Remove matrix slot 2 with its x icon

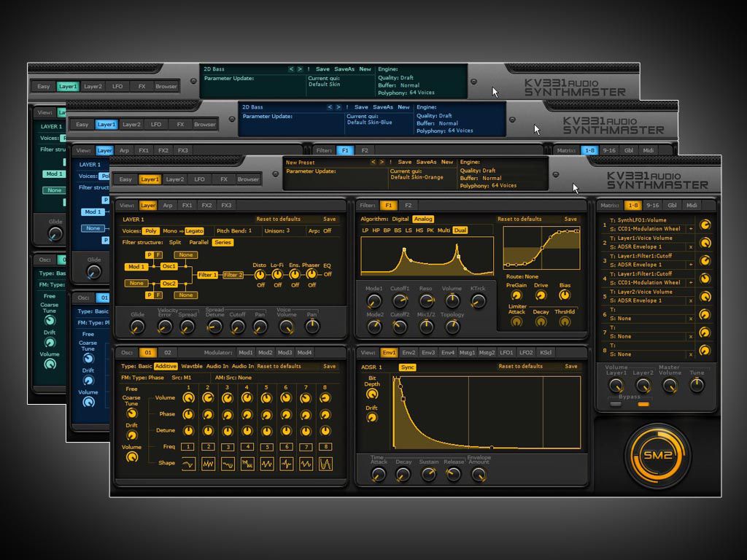coord(690,246)
